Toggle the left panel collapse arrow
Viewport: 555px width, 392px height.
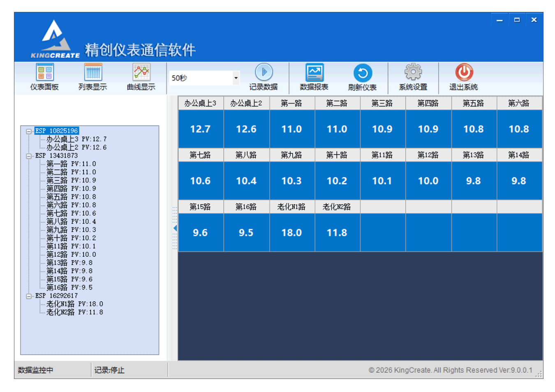175,228
